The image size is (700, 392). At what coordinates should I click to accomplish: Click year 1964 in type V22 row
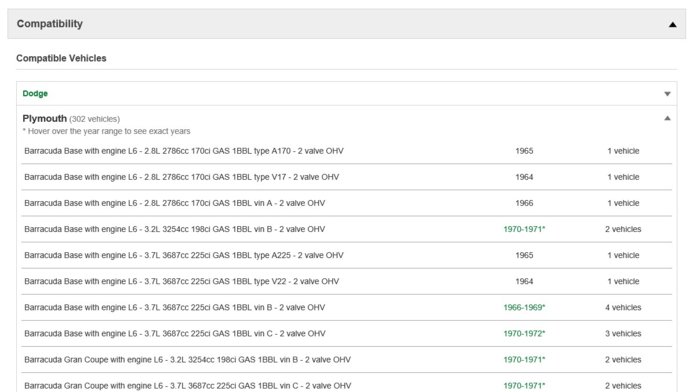tap(524, 281)
